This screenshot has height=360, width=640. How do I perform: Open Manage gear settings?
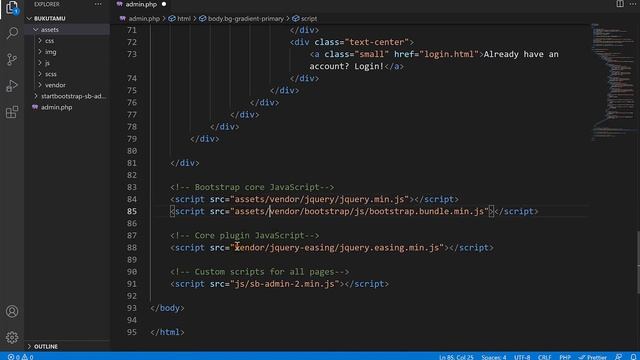(12, 337)
